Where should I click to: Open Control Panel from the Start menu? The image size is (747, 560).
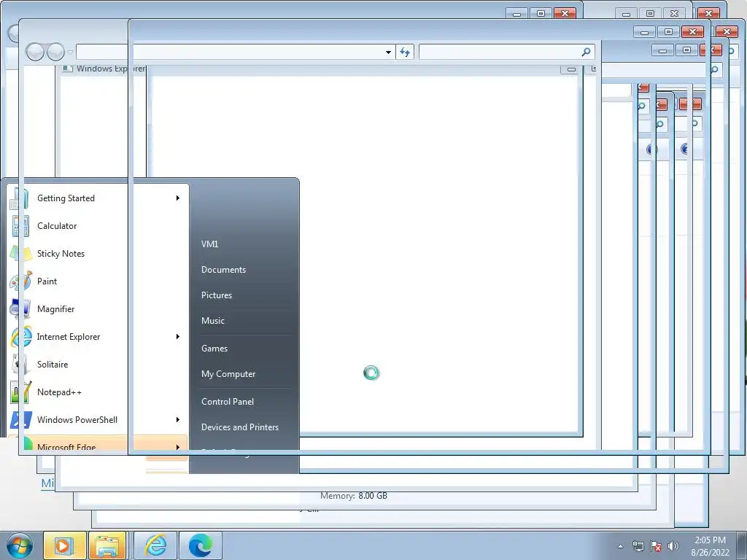(228, 402)
